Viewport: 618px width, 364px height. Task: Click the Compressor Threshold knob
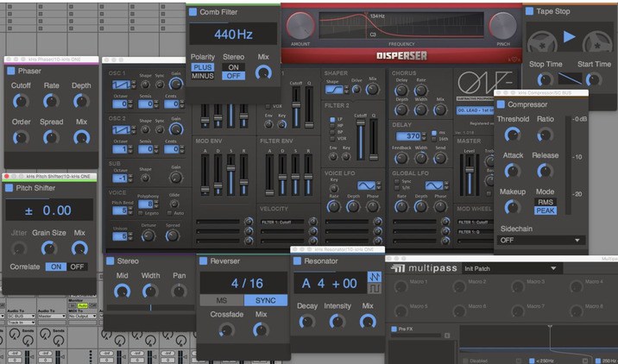pos(513,135)
